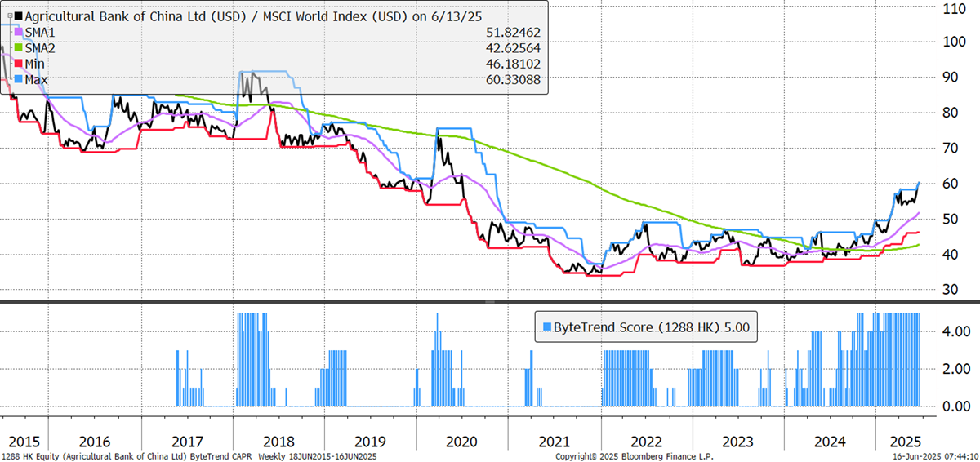
Task: Click the 2020 year label on time axis
Action: point(462,441)
